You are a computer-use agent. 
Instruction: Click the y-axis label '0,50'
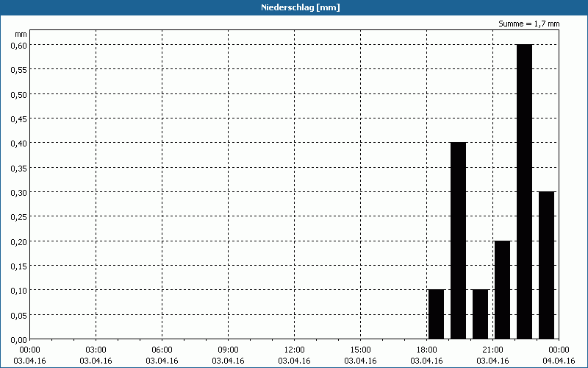pyautogui.click(x=19, y=94)
